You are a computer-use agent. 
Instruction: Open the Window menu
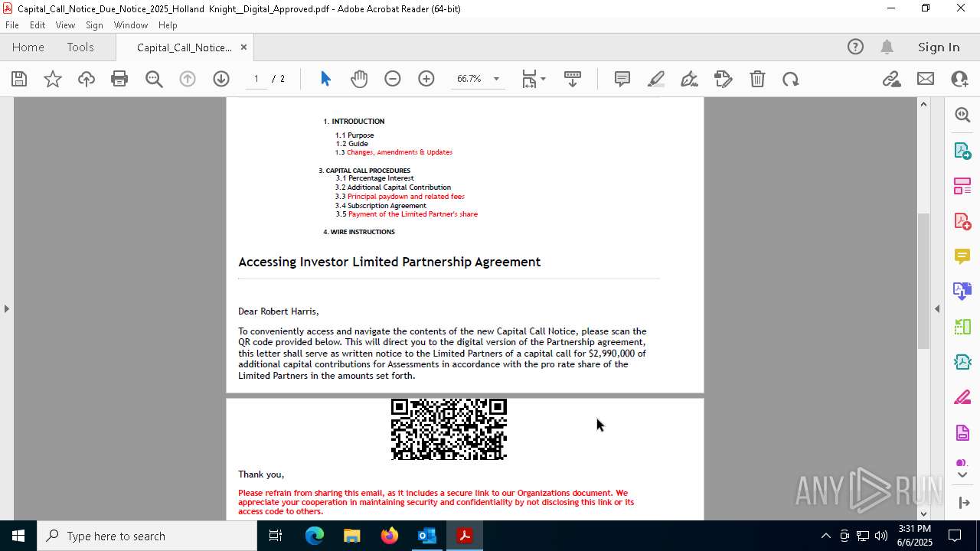tap(131, 25)
